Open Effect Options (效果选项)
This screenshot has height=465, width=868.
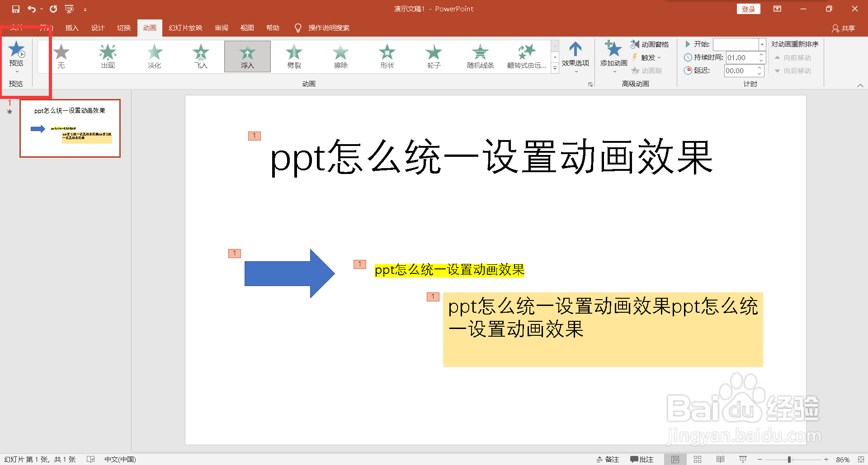pos(576,56)
